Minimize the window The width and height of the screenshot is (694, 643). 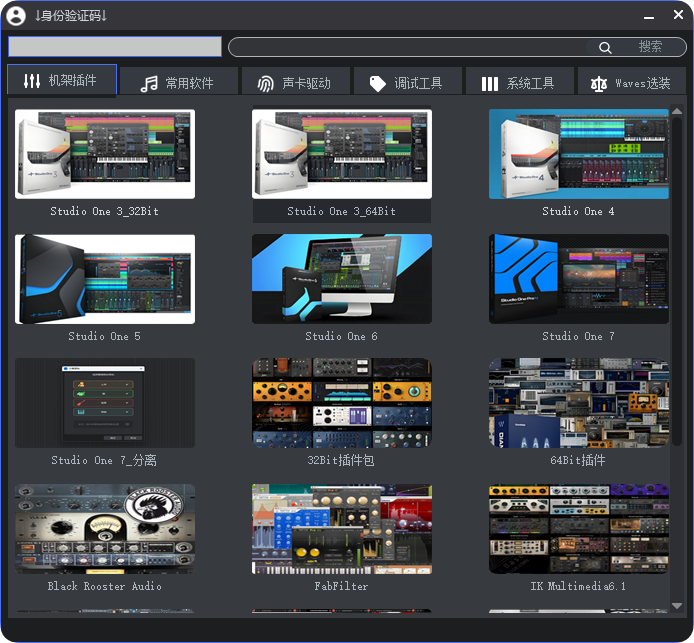pos(649,16)
